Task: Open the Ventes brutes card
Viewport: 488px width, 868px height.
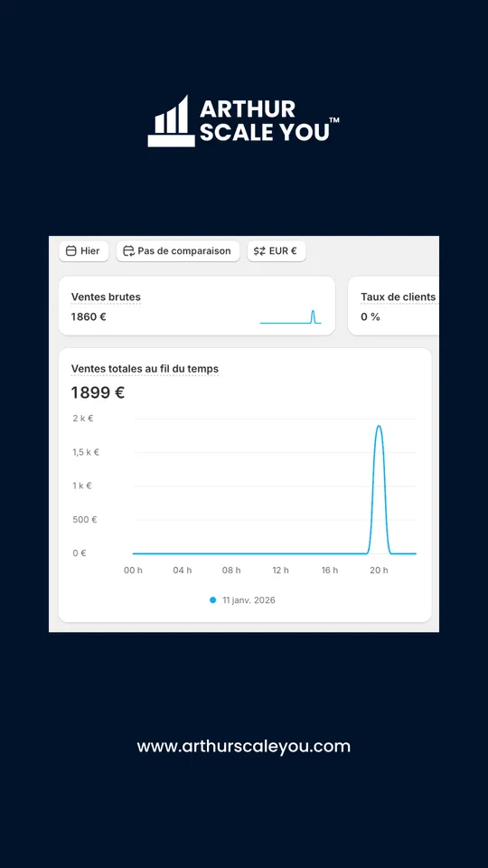Action: point(196,306)
